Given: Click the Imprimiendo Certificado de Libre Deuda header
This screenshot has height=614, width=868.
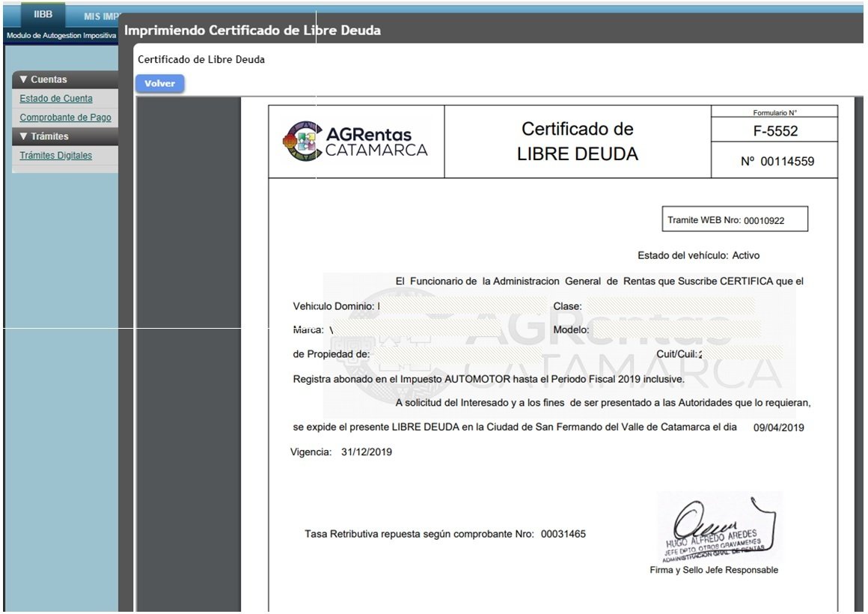Looking at the screenshot, I should coord(252,30).
